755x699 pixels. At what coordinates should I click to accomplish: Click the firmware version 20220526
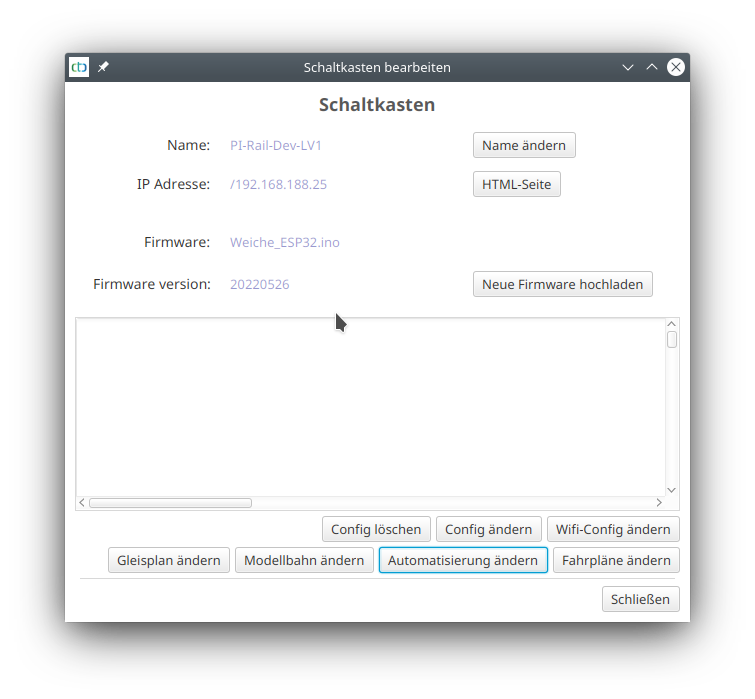click(x=260, y=285)
